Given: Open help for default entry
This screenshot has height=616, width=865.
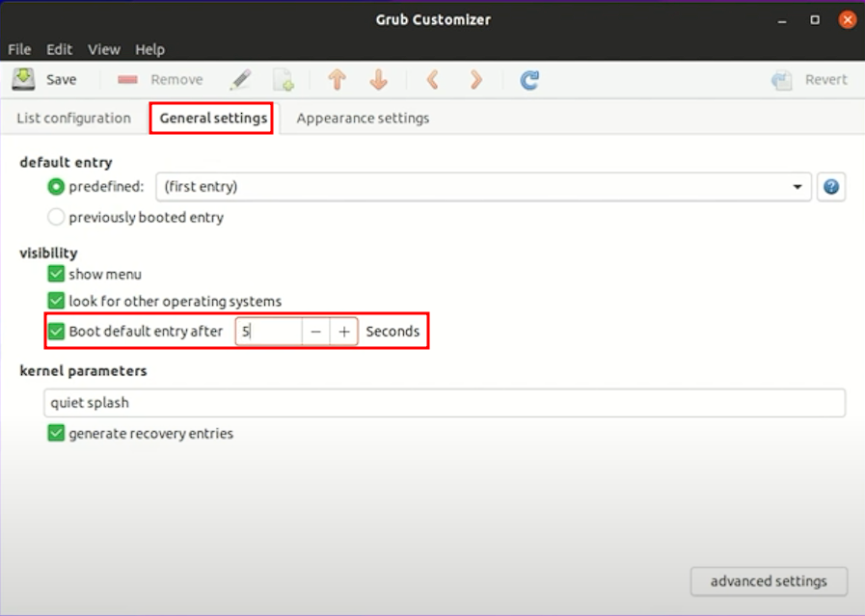Looking at the screenshot, I should pyautogui.click(x=831, y=187).
